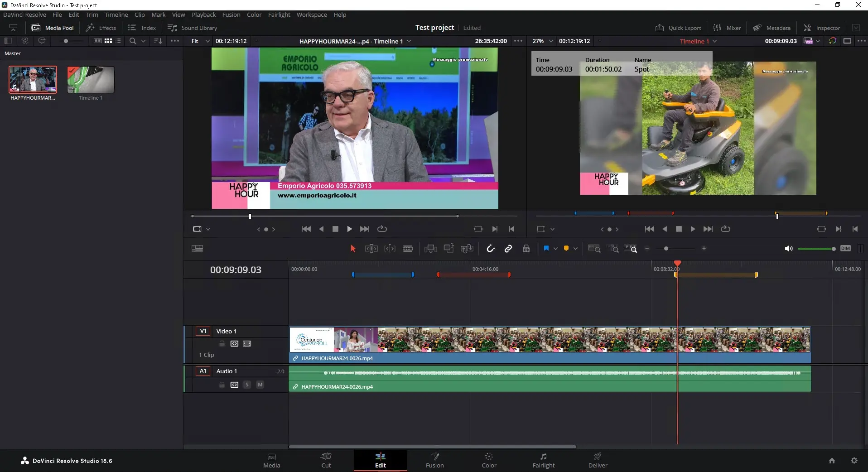Open the project settings gear icon

coord(854,461)
